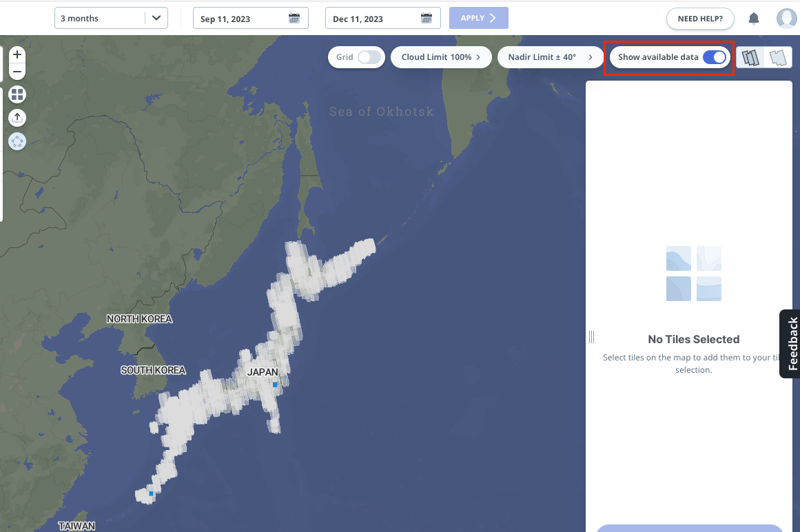This screenshot has width=800, height=532.
Task: Click the NEED HELP? button
Action: pyautogui.click(x=700, y=19)
